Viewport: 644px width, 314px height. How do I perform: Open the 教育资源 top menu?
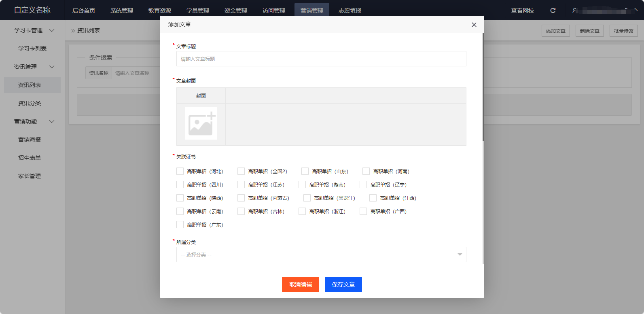[x=160, y=11]
